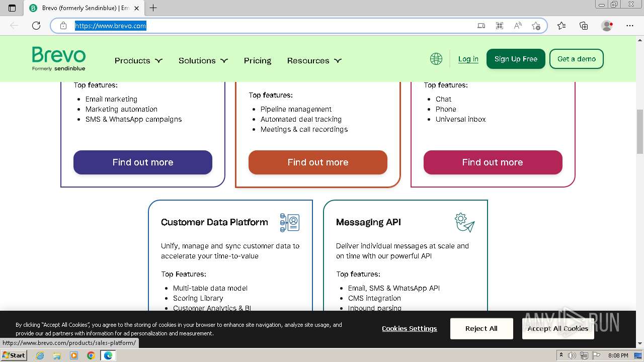Open the language globe selector
Screen dimensions: 644x362
pos(436,59)
